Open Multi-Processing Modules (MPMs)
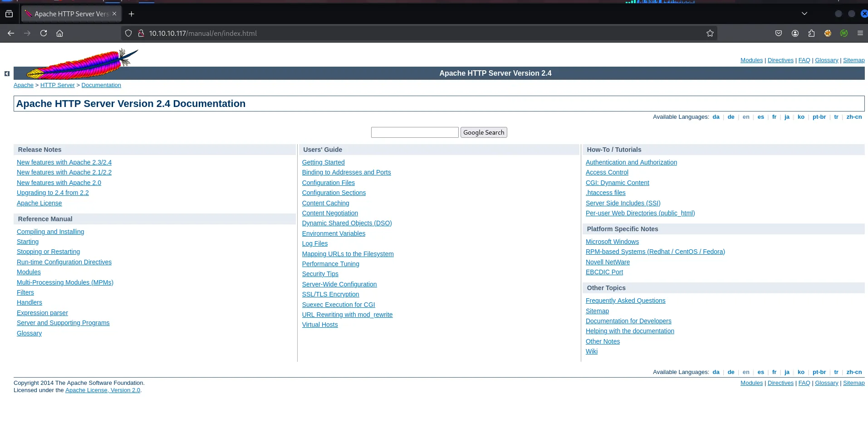Image resolution: width=868 pixels, height=432 pixels. (65, 282)
